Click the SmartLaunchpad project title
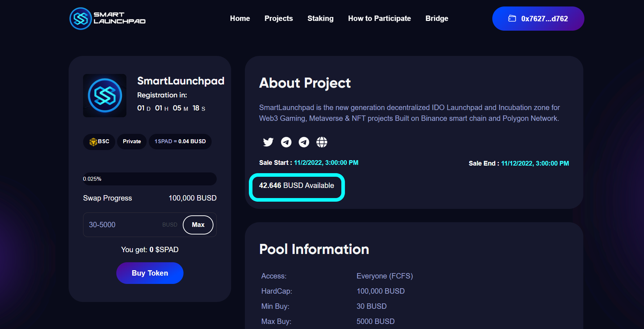Image resolution: width=644 pixels, height=329 pixels. [x=181, y=81]
